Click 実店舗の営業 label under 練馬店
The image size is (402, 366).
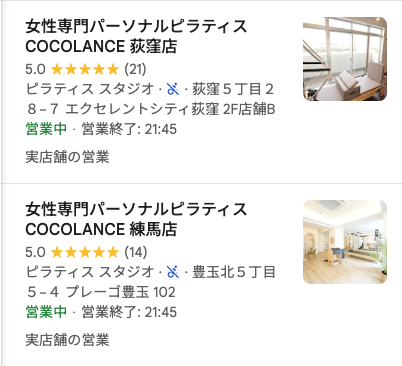point(67,340)
